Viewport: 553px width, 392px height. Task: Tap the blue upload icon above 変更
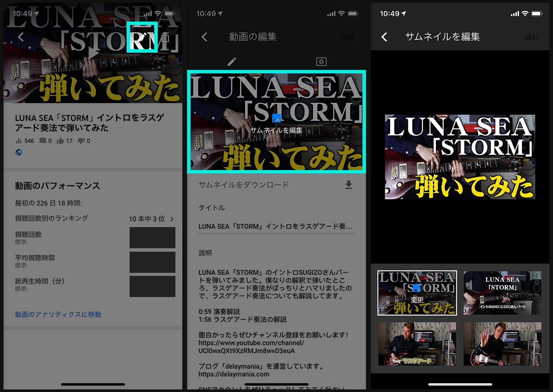417,288
